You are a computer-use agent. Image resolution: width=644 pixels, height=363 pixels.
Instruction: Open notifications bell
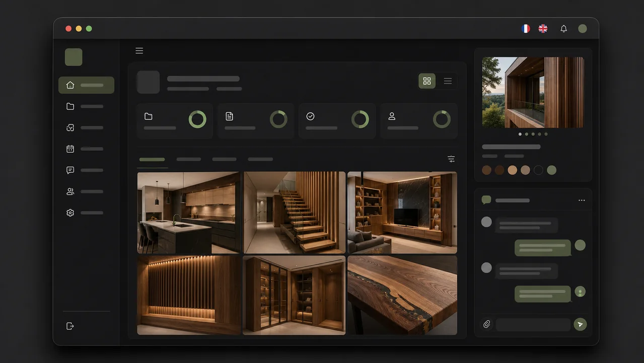pos(564,29)
